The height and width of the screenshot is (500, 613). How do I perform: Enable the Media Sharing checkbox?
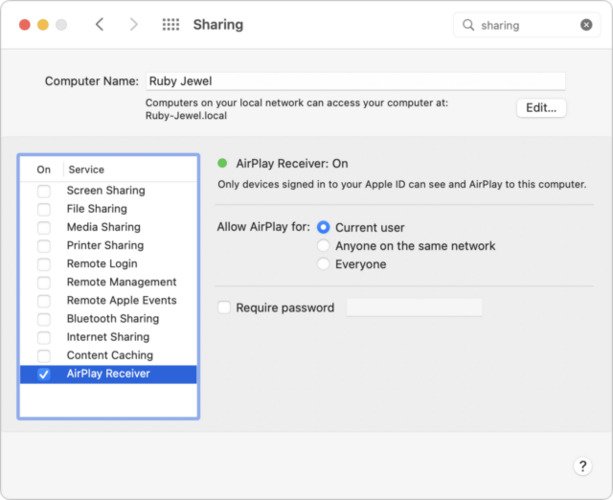pos(44,228)
